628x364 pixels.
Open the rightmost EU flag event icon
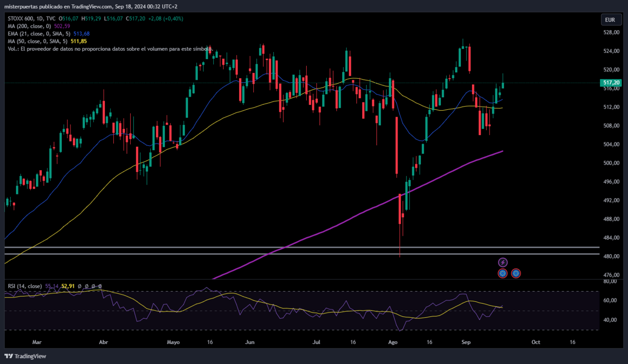point(516,273)
